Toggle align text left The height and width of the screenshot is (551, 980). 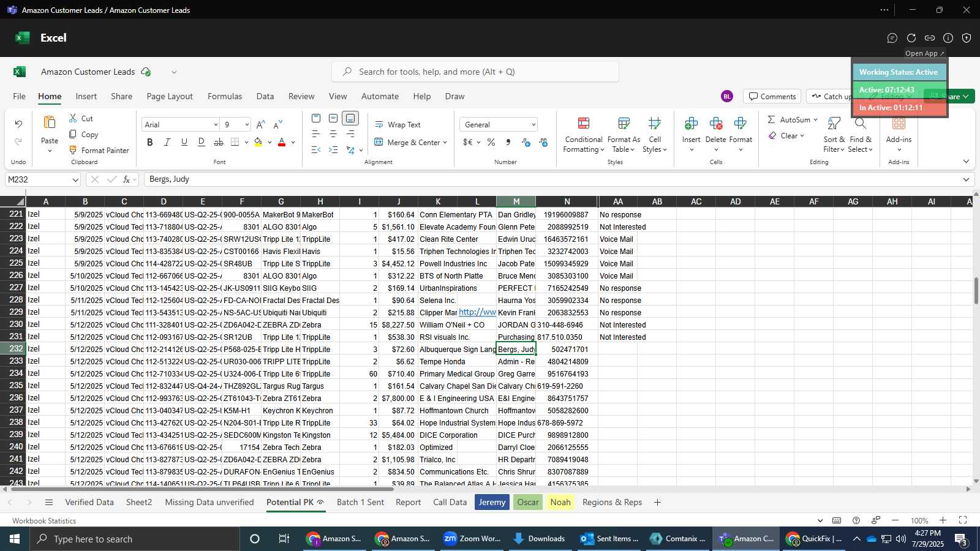tap(316, 133)
